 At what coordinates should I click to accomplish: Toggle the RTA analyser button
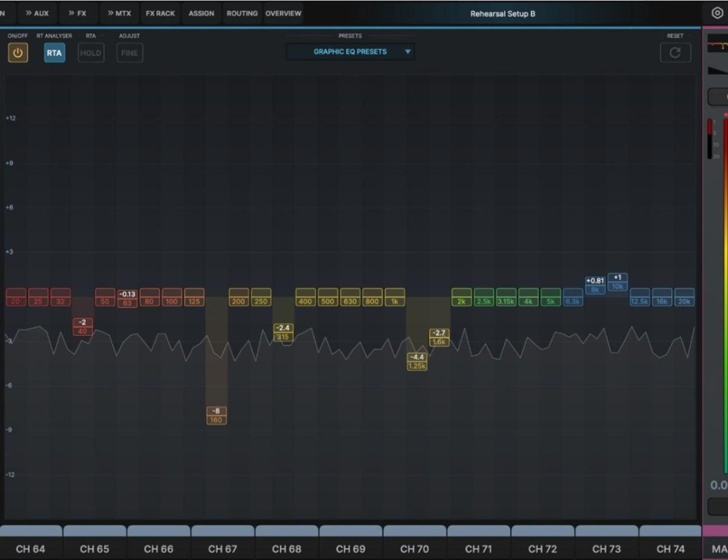(54, 53)
